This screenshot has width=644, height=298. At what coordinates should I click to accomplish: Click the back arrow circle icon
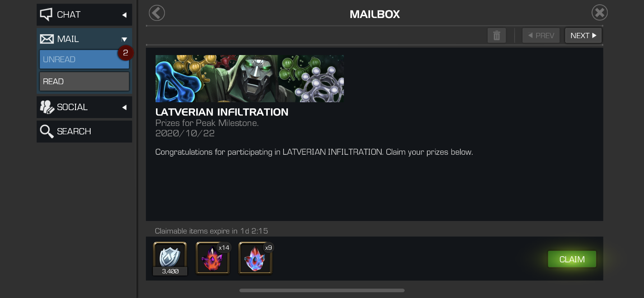(x=157, y=13)
